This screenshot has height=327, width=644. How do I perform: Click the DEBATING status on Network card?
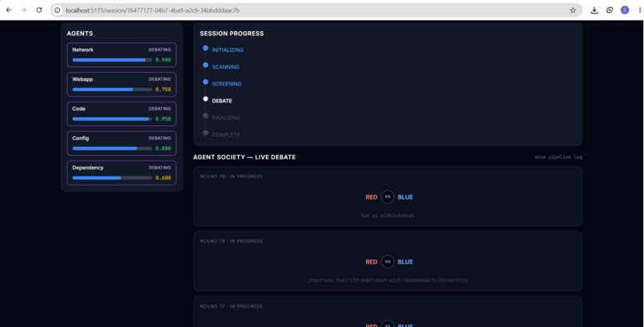159,50
